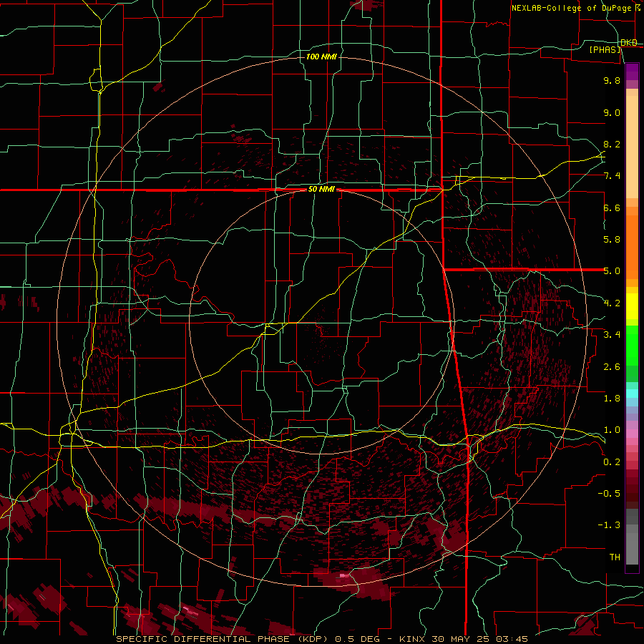Click the 100 NMI range ring label
Image resolution: width=644 pixels, height=644 pixels.
(321, 57)
